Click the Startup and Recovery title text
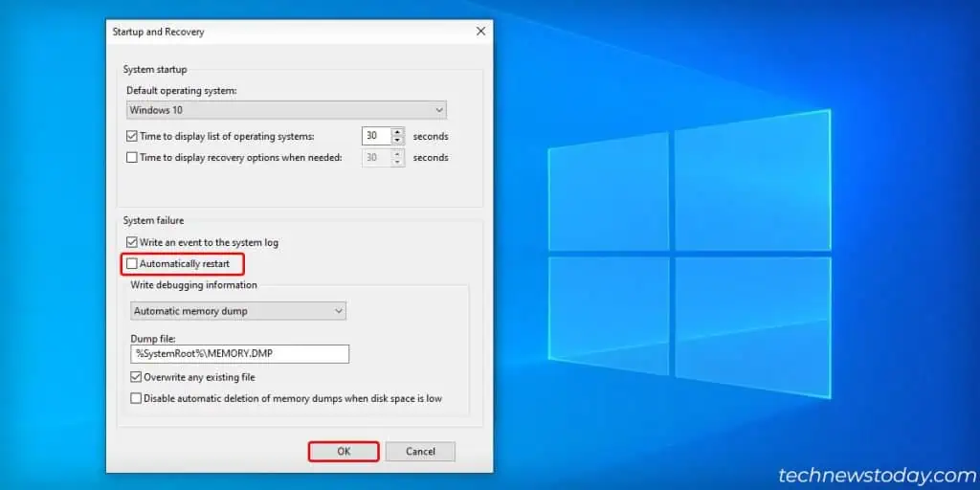 (x=158, y=32)
